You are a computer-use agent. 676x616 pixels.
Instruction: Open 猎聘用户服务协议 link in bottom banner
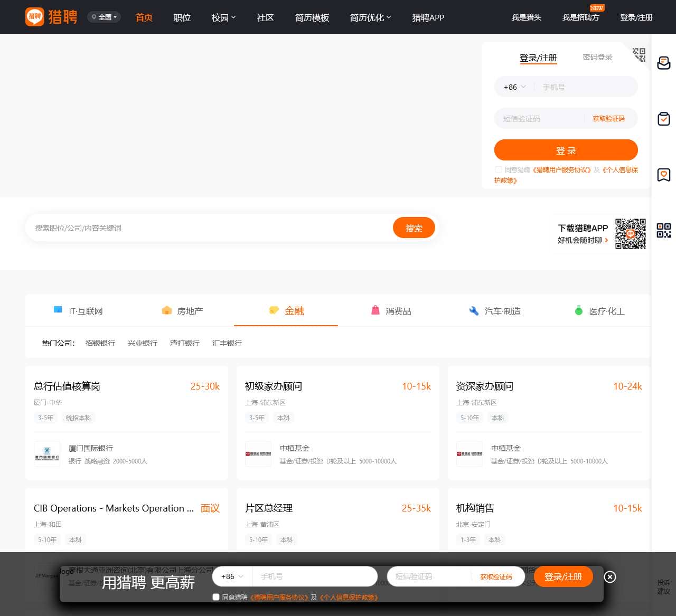click(x=279, y=598)
